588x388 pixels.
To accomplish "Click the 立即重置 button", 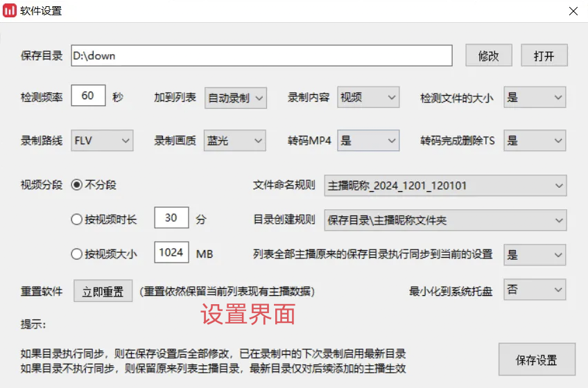I will [x=103, y=291].
